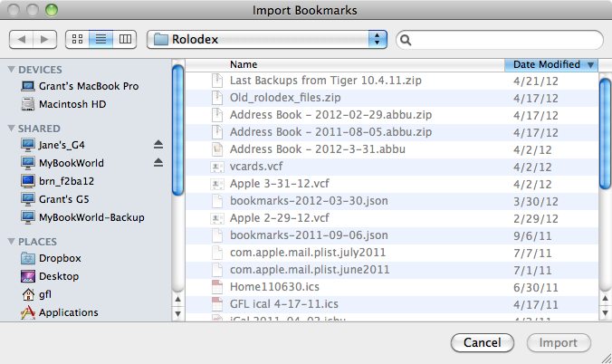The height and width of the screenshot is (364, 612).
Task: Click document icon of bookmarks-2012-03-30.json
Action: [x=217, y=201]
